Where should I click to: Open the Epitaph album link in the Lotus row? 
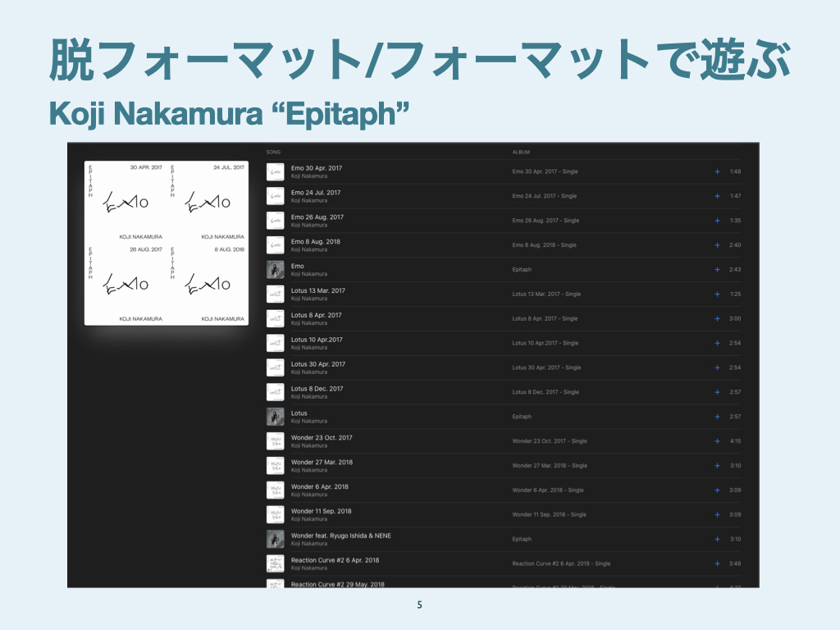(x=522, y=417)
